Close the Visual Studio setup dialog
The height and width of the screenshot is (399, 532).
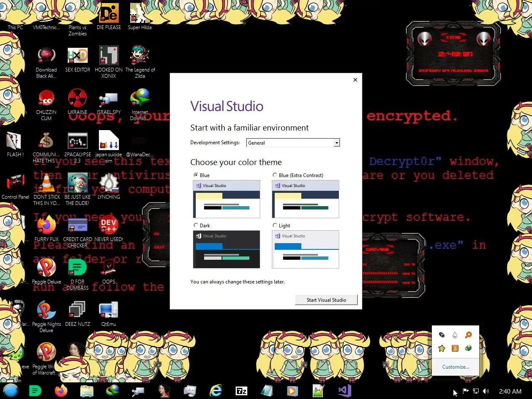(x=355, y=80)
